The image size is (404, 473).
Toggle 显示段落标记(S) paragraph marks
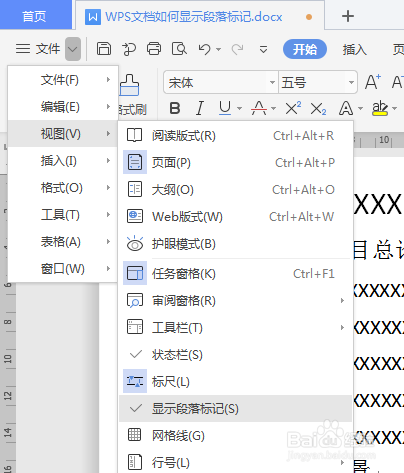pyautogui.click(x=235, y=409)
